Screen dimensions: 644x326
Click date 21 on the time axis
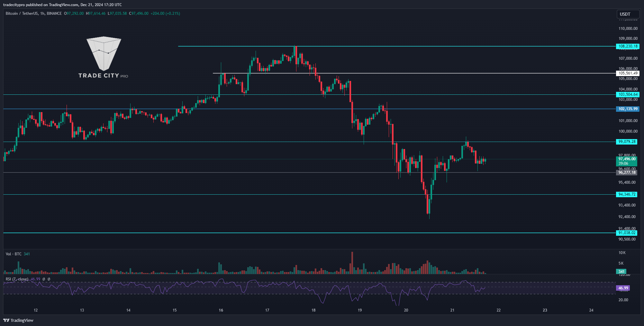pyautogui.click(x=452, y=310)
